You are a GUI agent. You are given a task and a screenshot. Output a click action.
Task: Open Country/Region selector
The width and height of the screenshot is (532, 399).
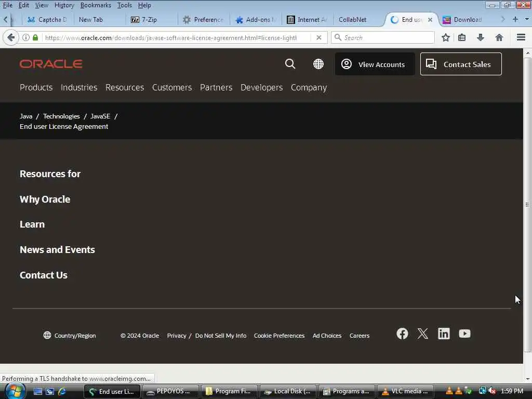70,336
